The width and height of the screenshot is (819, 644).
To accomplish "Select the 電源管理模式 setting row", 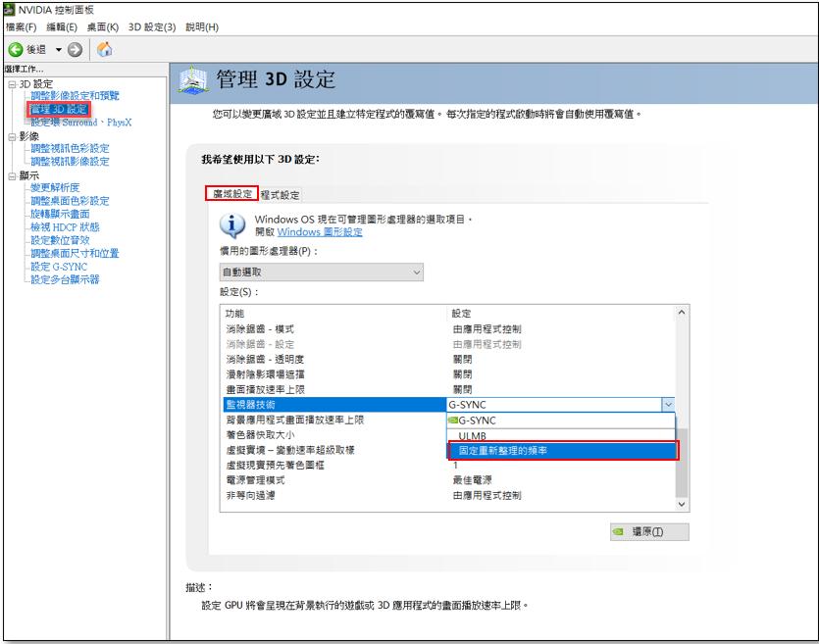I will tap(448, 480).
